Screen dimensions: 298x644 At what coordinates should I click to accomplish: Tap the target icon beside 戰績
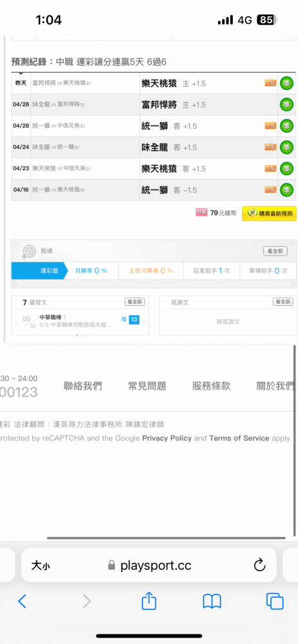pyautogui.click(x=29, y=251)
